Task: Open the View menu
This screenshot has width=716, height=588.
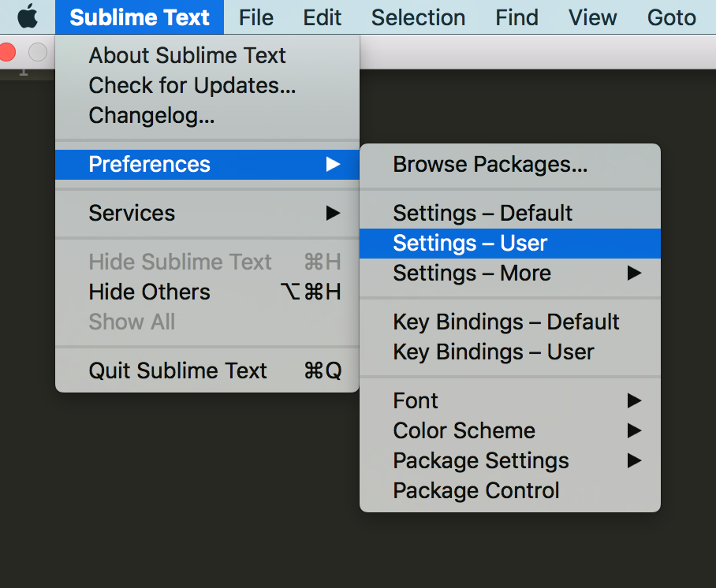Action: click(593, 17)
